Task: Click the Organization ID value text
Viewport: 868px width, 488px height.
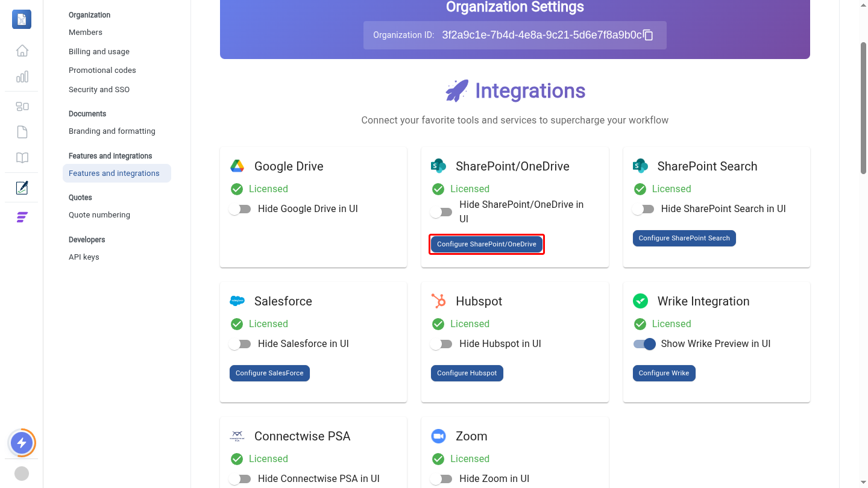Action: tap(542, 35)
